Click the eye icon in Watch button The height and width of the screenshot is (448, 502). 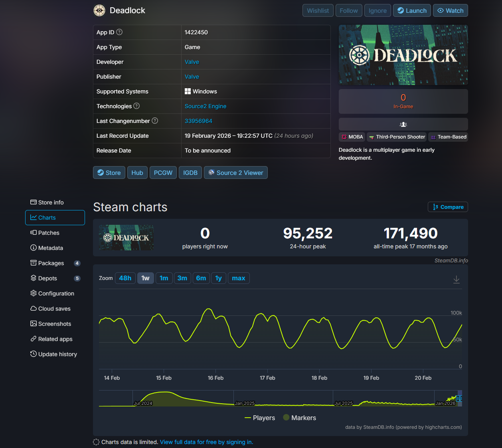pyautogui.click(x=441, y=10)
